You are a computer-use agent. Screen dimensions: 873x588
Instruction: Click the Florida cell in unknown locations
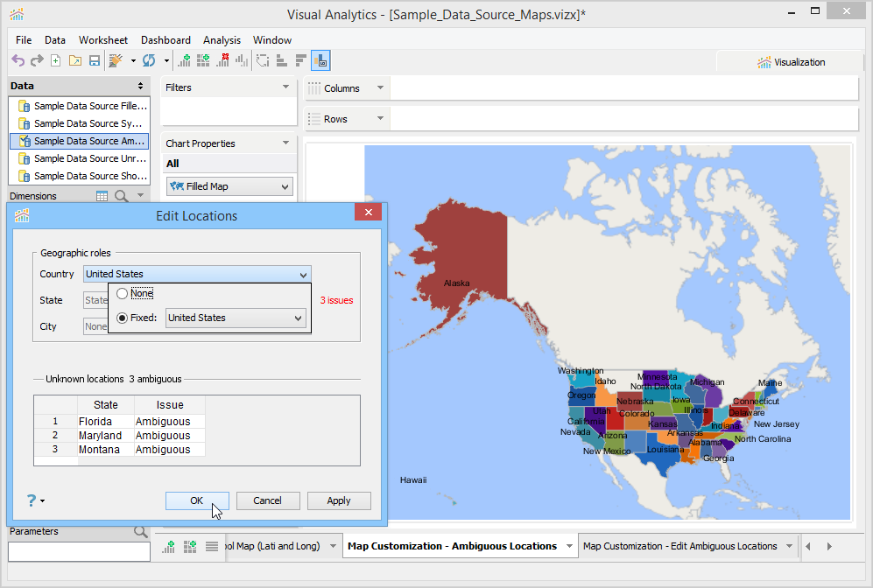[106, 422]
